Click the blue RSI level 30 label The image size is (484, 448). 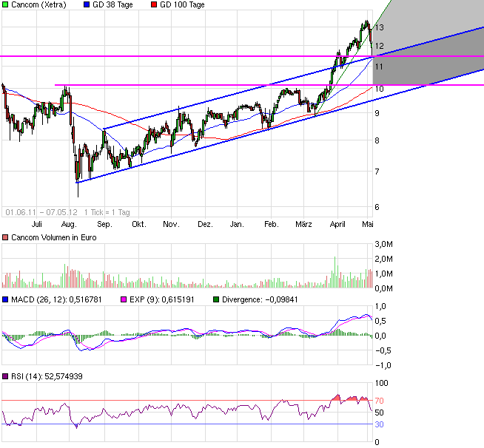380,424
